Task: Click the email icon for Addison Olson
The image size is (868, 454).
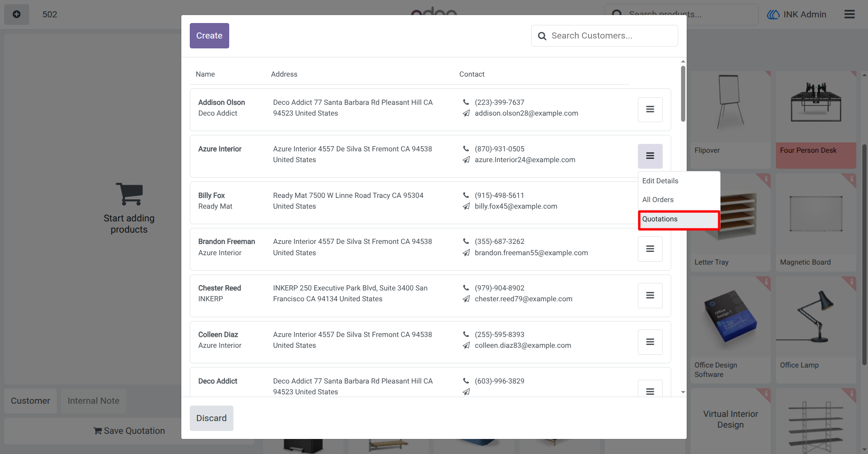Action: (466, 113)
